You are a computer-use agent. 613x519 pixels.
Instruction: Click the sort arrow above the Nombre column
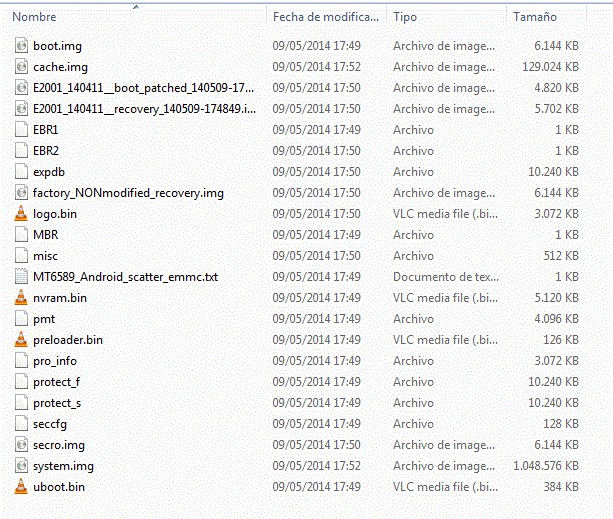(136, 7)
